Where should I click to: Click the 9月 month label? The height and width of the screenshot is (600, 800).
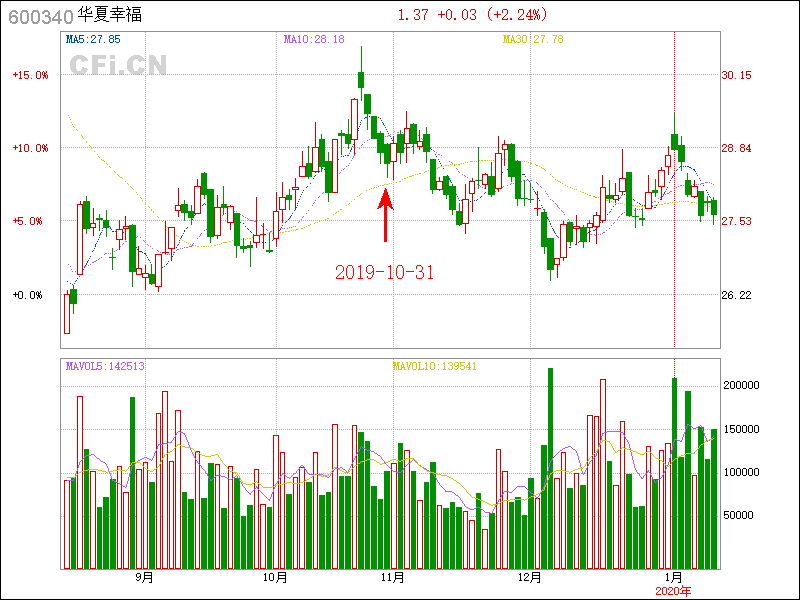tap(145, 578)
